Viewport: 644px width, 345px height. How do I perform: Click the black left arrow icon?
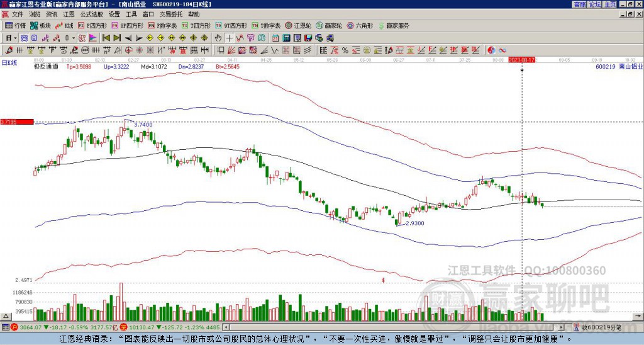tap(128, 38)
